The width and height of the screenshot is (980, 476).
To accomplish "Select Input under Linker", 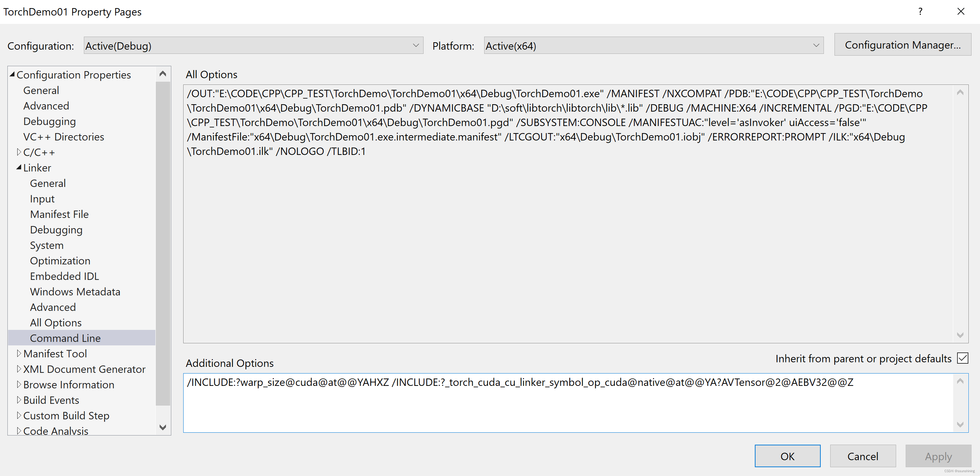I will pos(42,199).
